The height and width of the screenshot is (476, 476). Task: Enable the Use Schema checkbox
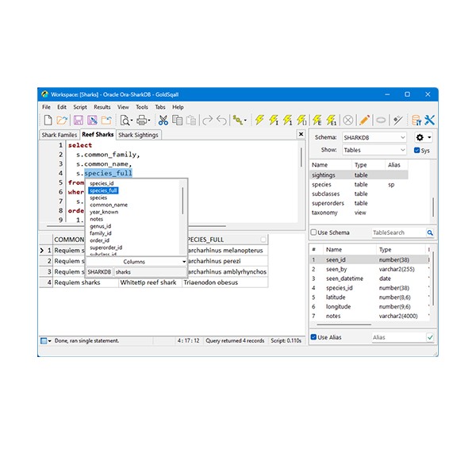(313, 232)
